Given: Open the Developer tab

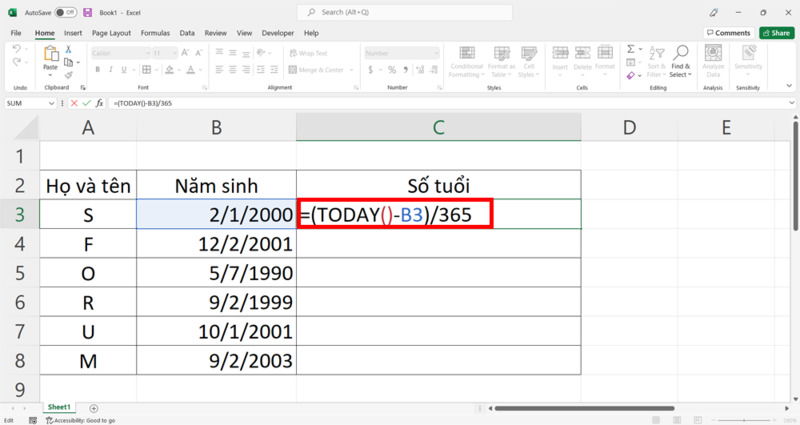Looking at the screenshot, I should coord(278,33).
